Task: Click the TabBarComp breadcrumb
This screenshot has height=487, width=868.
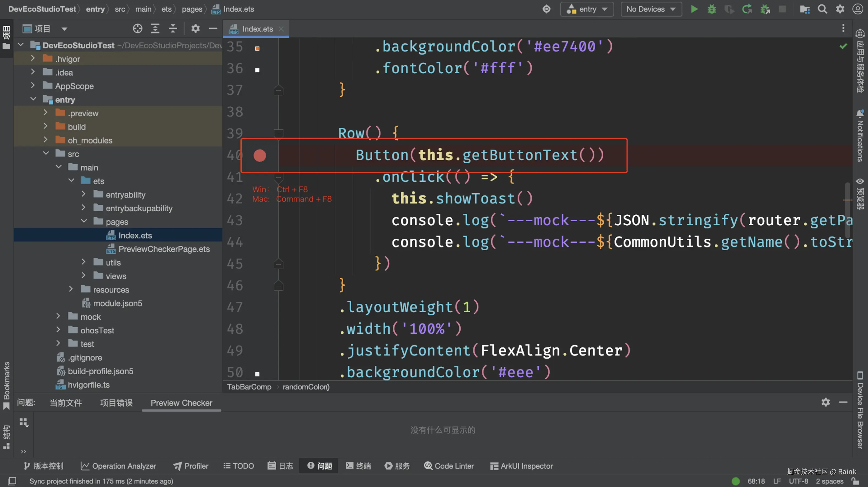Action: [249, 387]
